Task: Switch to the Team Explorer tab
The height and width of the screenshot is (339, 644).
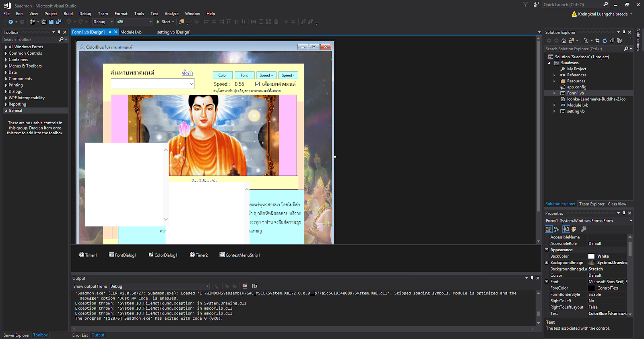Action: (x=592, y=204)
